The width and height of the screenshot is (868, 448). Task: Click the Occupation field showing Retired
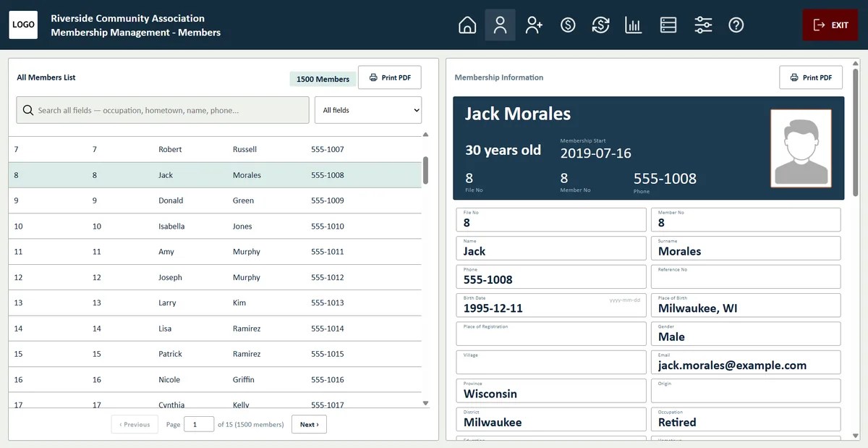click(746, 419)
